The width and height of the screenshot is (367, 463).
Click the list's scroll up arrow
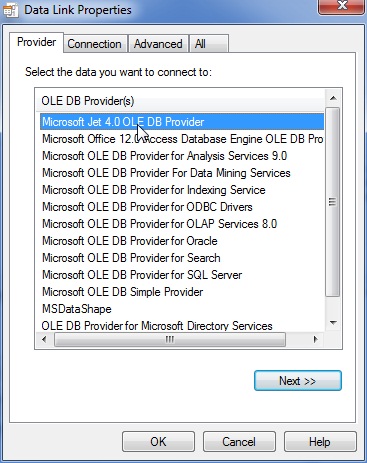[x=333, y=98]
